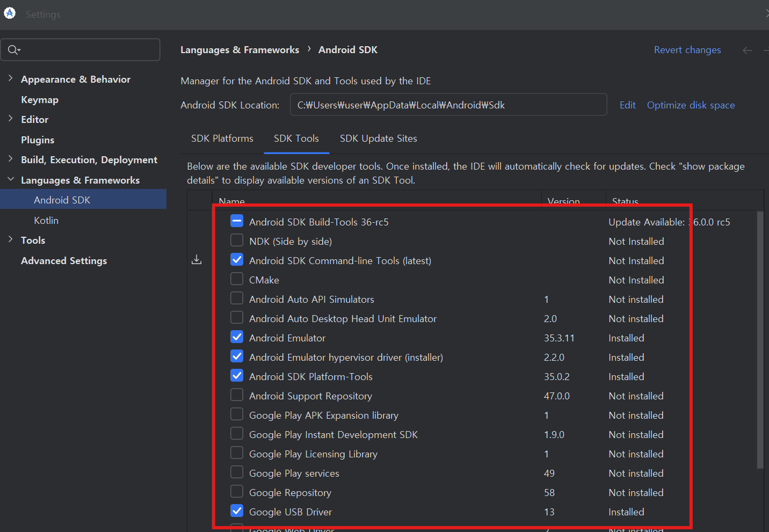Expand Build, Execution, Deployment arrow
769x532 pixels.
tap(10, 159)
